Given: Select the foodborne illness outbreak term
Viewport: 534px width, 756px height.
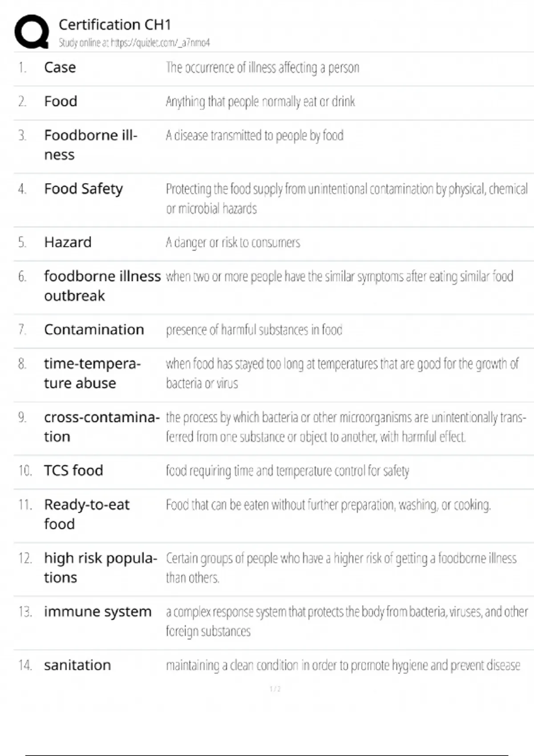Looking at the screenshot, I should [102, 286].
